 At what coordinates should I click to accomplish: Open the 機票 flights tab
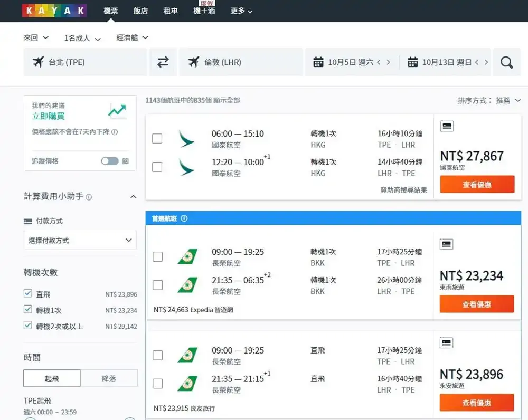coord(111,11)
